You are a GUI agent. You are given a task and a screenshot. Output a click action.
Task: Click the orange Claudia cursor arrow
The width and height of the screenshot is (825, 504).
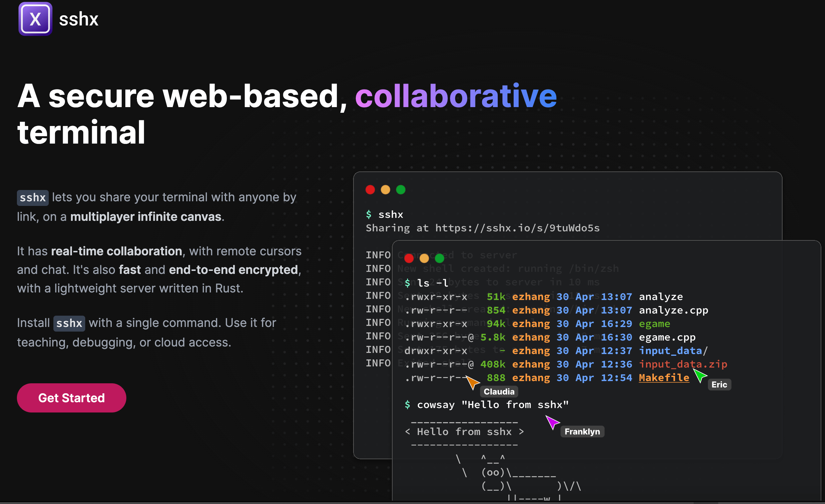pos(473,382)
